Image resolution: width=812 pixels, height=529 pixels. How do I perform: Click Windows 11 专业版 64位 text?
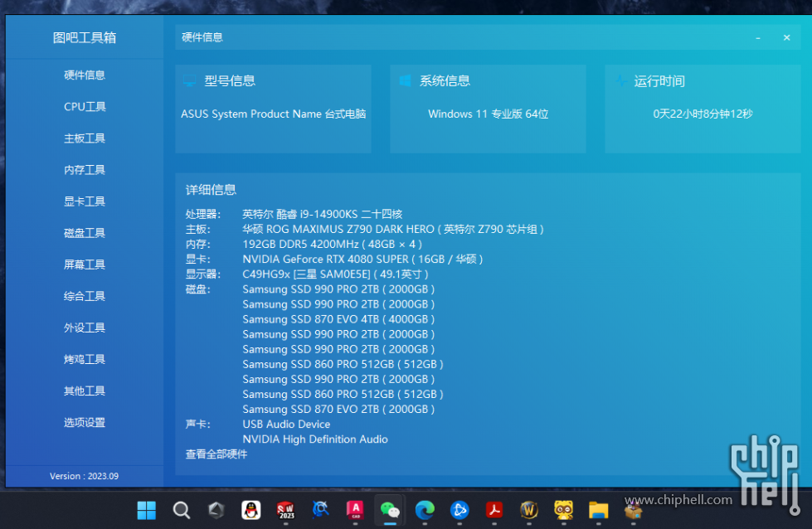click(488, 114)
